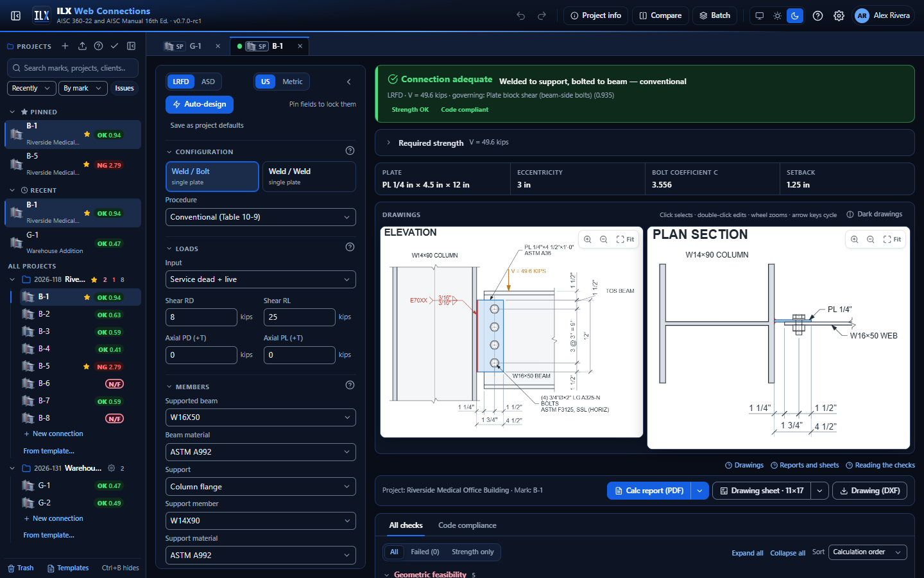The image size is (924, 578).
Task: Select the Weld / Bolt single plate configuration
Action: coord(212,177)
